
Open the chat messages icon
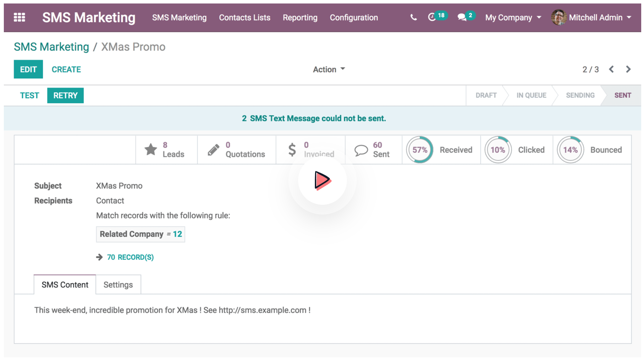click(x=462, y=17)
